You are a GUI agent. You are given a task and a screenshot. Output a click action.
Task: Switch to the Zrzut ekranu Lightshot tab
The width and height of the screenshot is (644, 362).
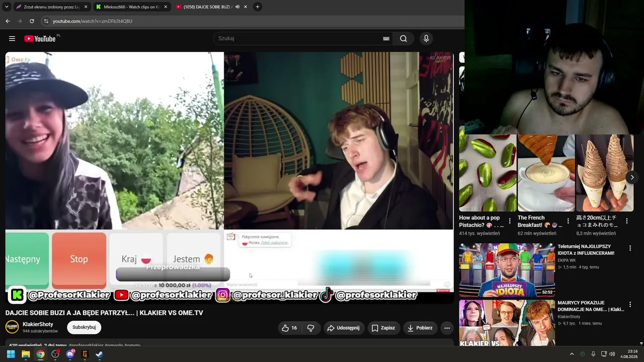pos(51,7)
